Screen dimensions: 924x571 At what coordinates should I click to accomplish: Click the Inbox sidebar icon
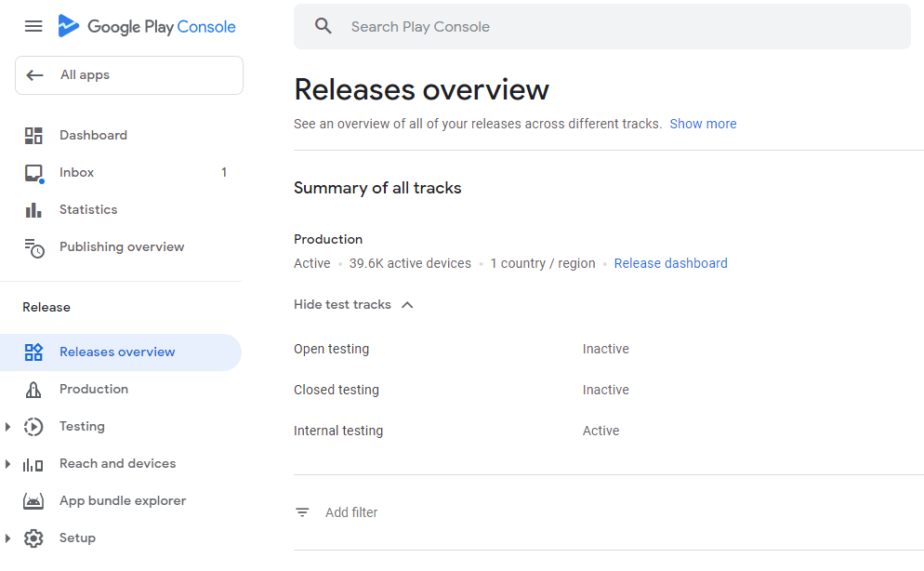pos(33,173)
